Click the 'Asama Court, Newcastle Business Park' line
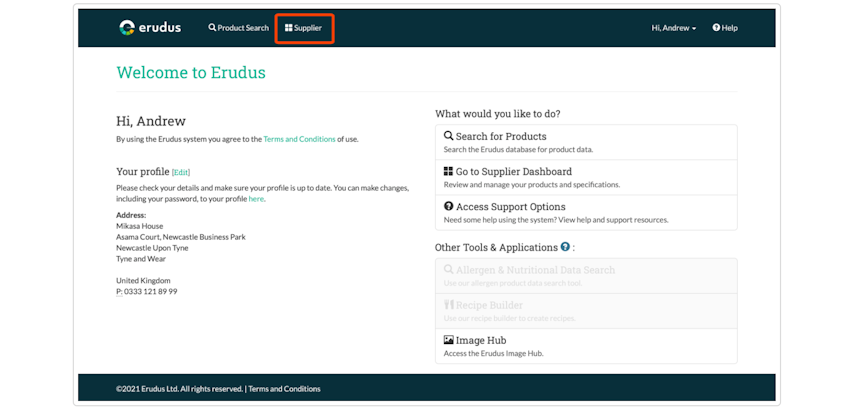The width and height of the screenshot is (858, 412). (181, 237)
